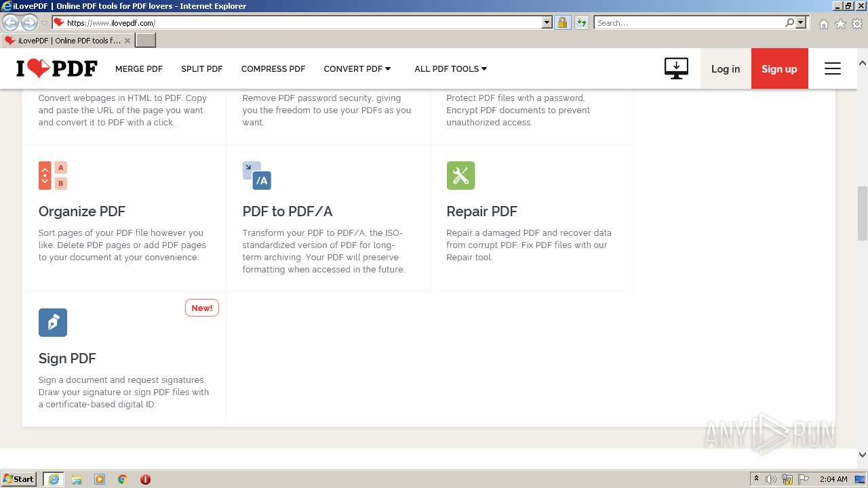Open COMPRESS PDF menu item
The image size is (868, 488).
[x=273, y=68]
